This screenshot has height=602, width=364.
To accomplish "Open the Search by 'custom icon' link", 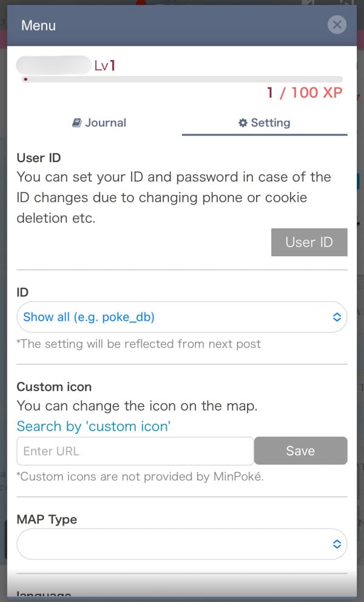I will tap(93, 426).
